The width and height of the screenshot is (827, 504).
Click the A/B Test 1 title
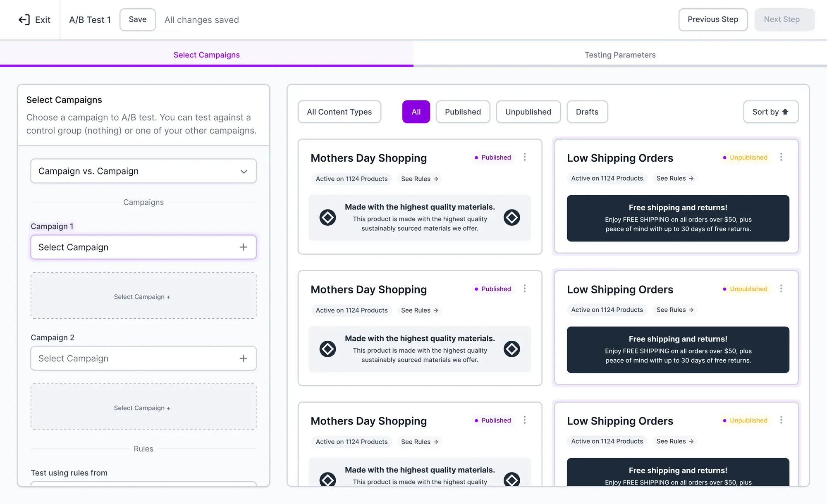click(90, 20)
